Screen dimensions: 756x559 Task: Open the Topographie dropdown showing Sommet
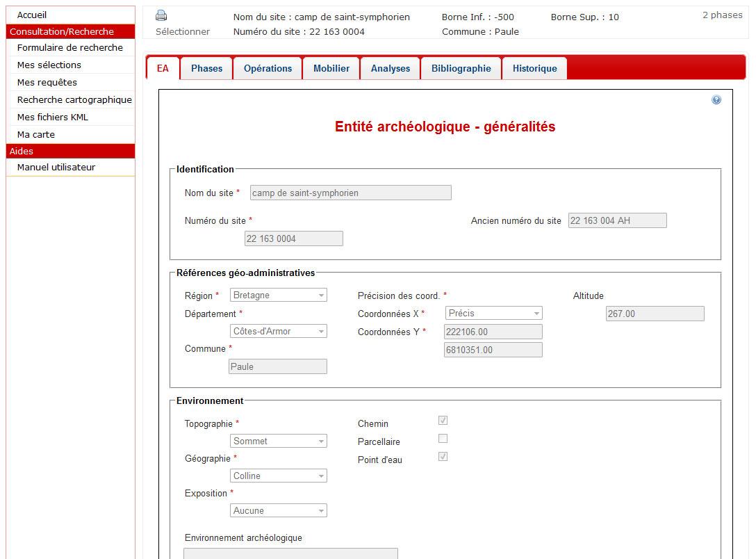pos(278,441)
